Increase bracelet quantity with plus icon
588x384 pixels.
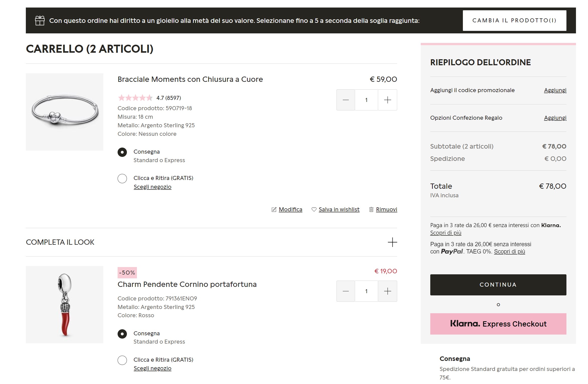(387, 100)
